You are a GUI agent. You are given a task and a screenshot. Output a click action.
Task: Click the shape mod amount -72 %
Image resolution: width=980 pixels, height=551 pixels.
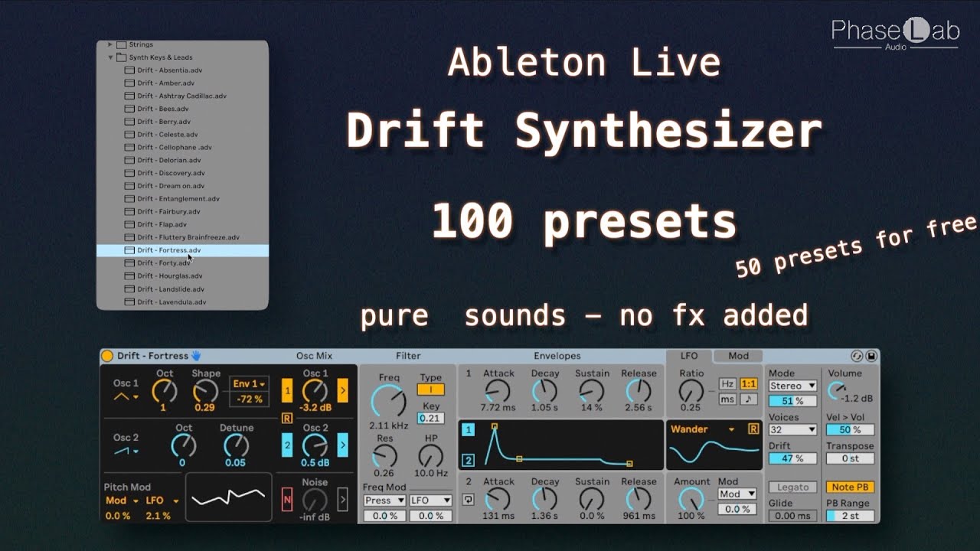250,399
